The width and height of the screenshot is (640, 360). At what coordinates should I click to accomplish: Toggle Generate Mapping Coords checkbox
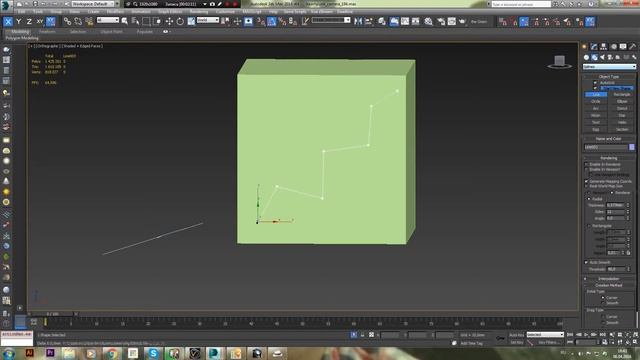tap(587, 181)
